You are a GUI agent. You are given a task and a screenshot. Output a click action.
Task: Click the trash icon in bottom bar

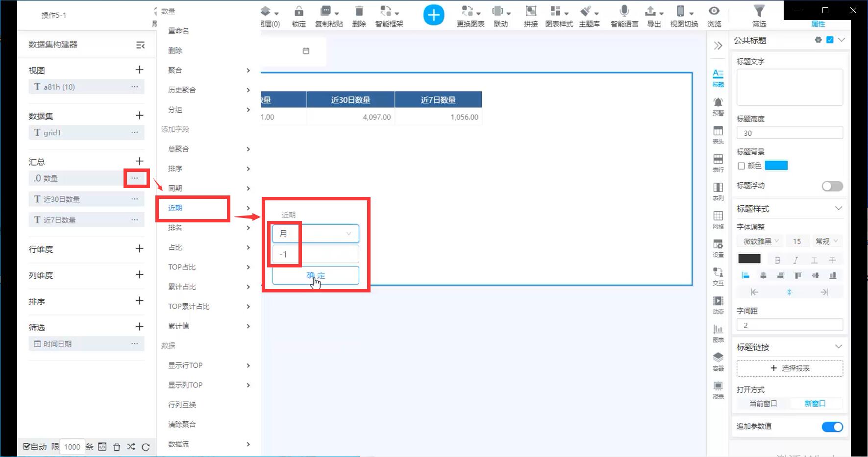tap(117, 447)
